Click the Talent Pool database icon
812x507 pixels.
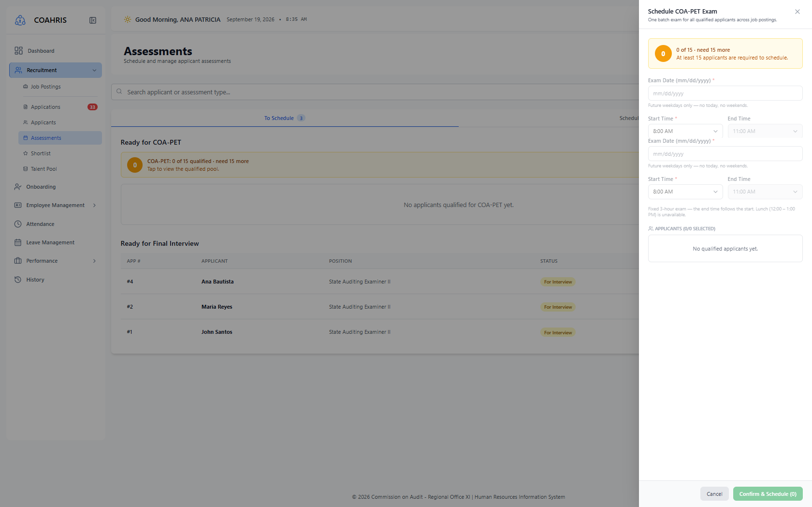tap(26, 169)
